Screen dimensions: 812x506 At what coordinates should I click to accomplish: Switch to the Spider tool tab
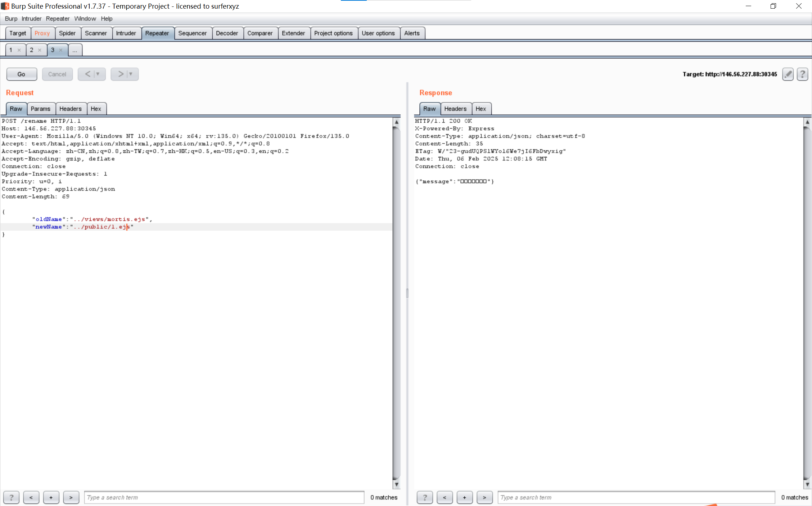(67, 33)
